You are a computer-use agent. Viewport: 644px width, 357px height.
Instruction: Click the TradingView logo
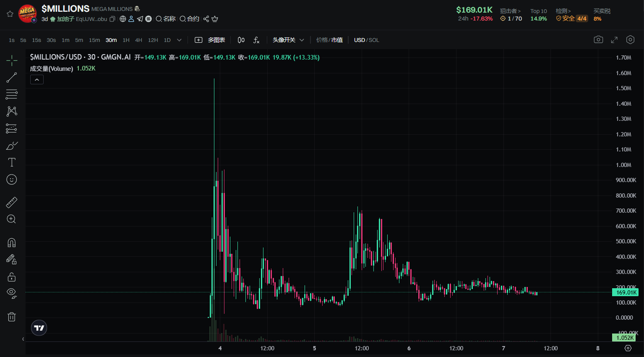click(39, 328)
